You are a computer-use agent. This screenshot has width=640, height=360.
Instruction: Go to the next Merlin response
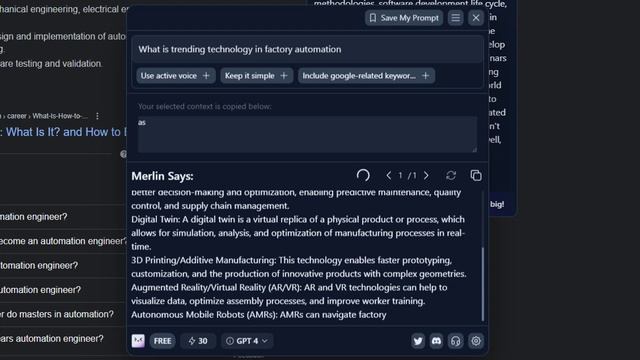click(426, 176)
